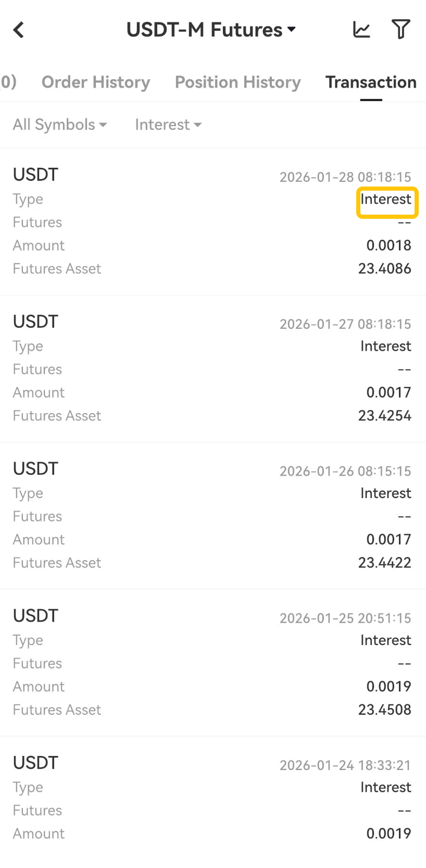The image size is (426, 868).
Task: Click the 0.0018 interest amount
Action: click(x=389, y=245)
